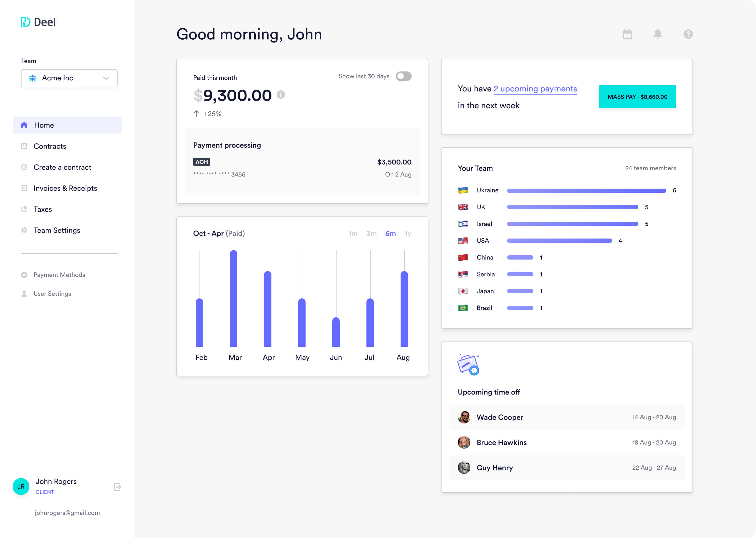Screen dimensions: 756x538
Task: Click Mass Pay $8,660.00 button
Action: tap(637, 97)
